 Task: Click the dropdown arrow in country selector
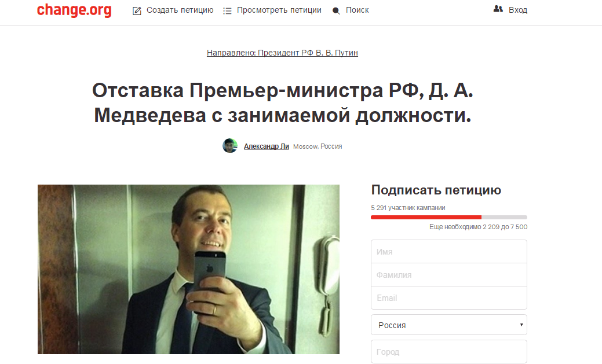click(x=521, y=325)
